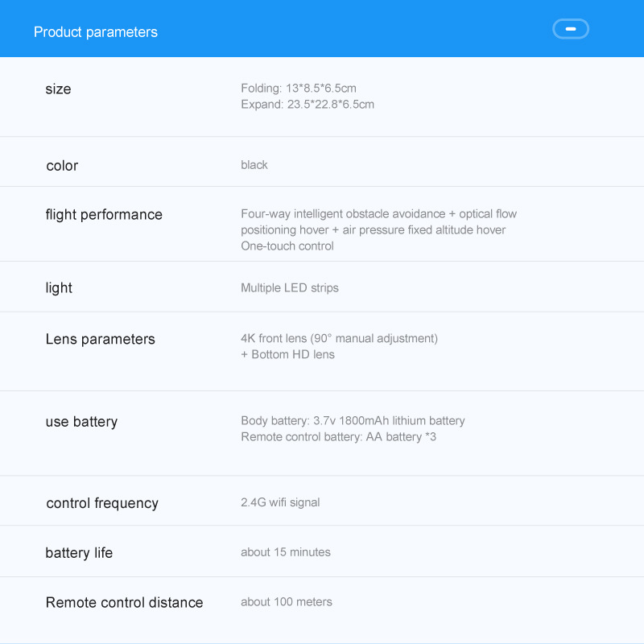Click the black color value
This screenshot has height=644, width=644.
click(254, 165)
